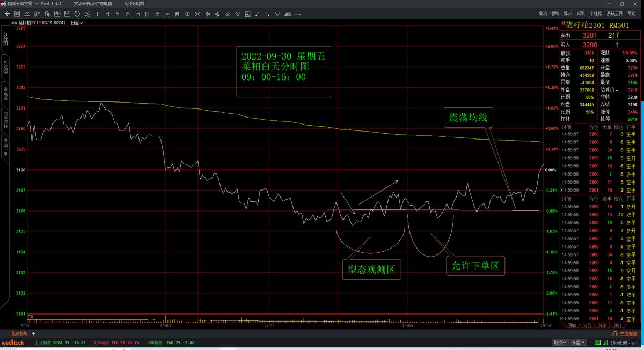Click the 5-minute period icon
The image size is (644, 350).
(x=117, y=14)
